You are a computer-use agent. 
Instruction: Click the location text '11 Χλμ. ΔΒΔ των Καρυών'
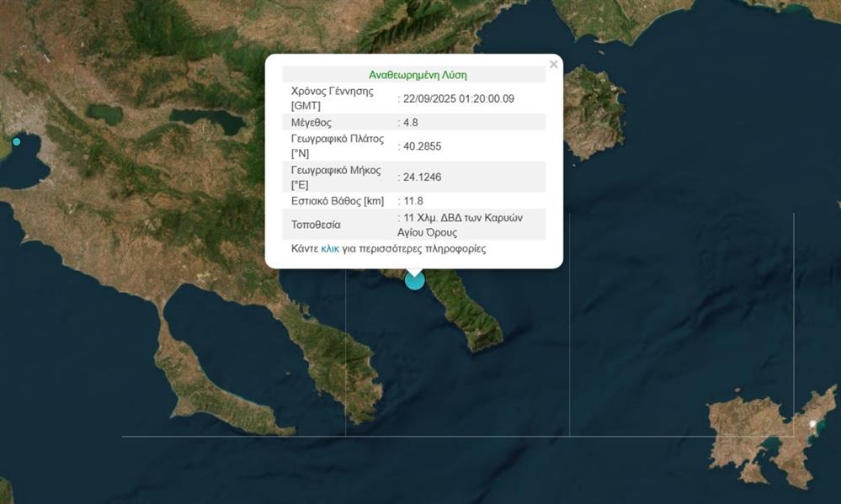click(463, 217)
